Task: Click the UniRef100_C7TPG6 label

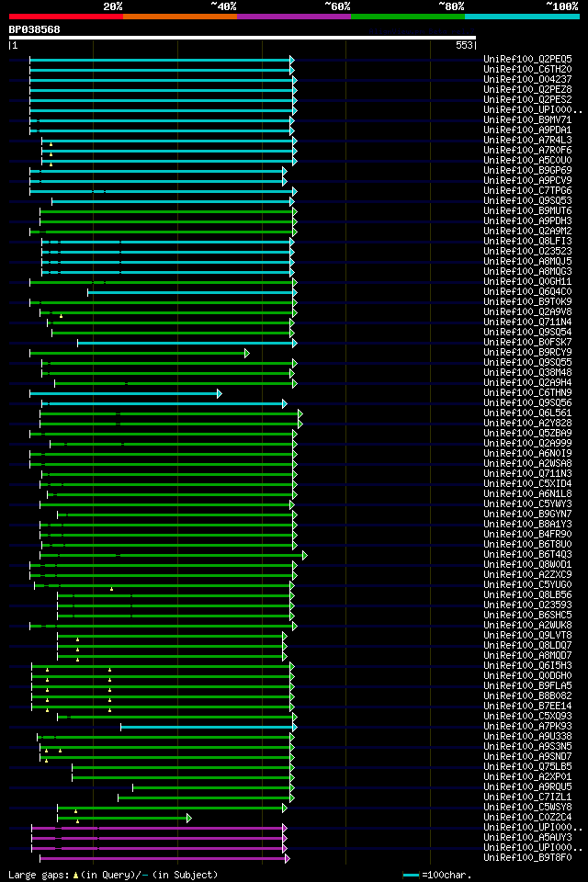Action: [x=527, y=191]
